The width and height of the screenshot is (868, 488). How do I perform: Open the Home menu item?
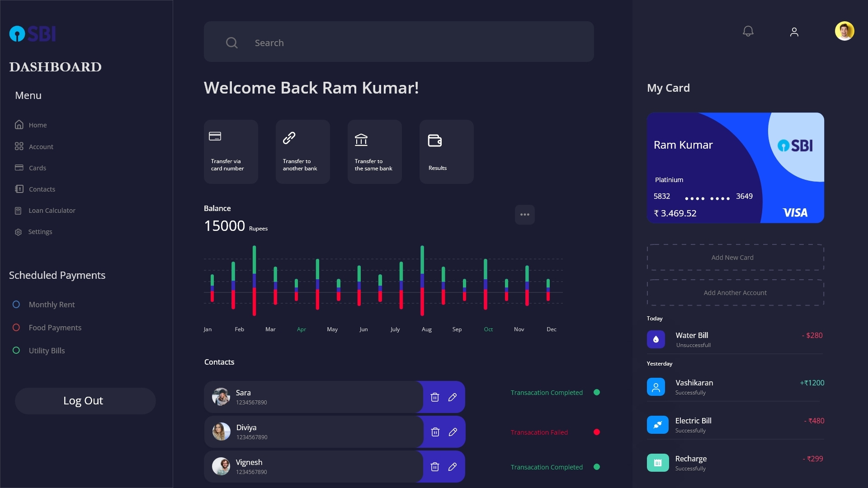pyautogui.click(x=37, y=125)
